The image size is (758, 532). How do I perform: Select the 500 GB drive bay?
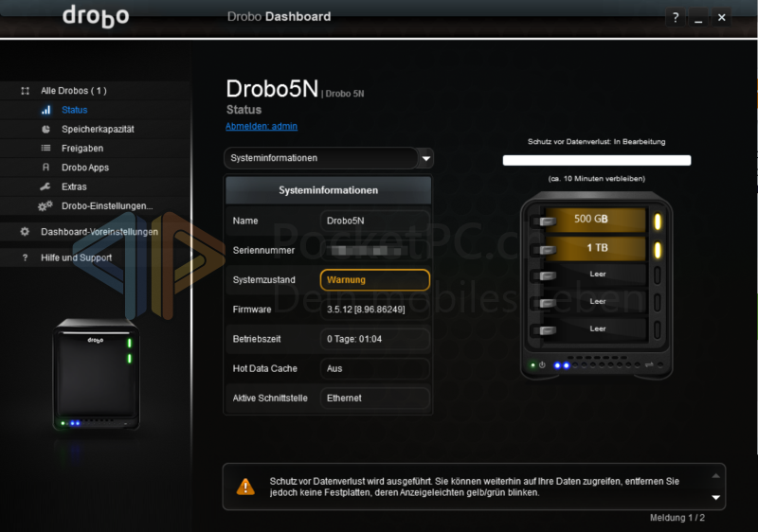point(595,220)
